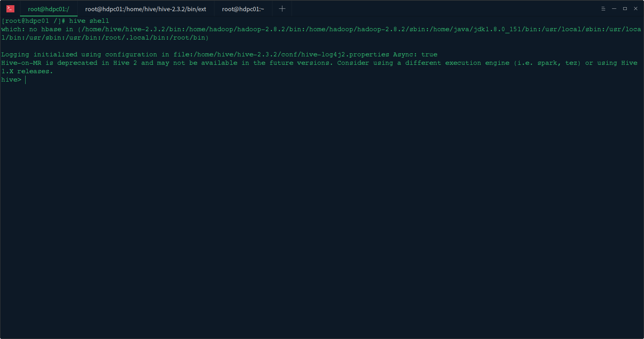The image size is (644, 339).
Task: Open the terminal hamburger menu
Action: [603, 9]
